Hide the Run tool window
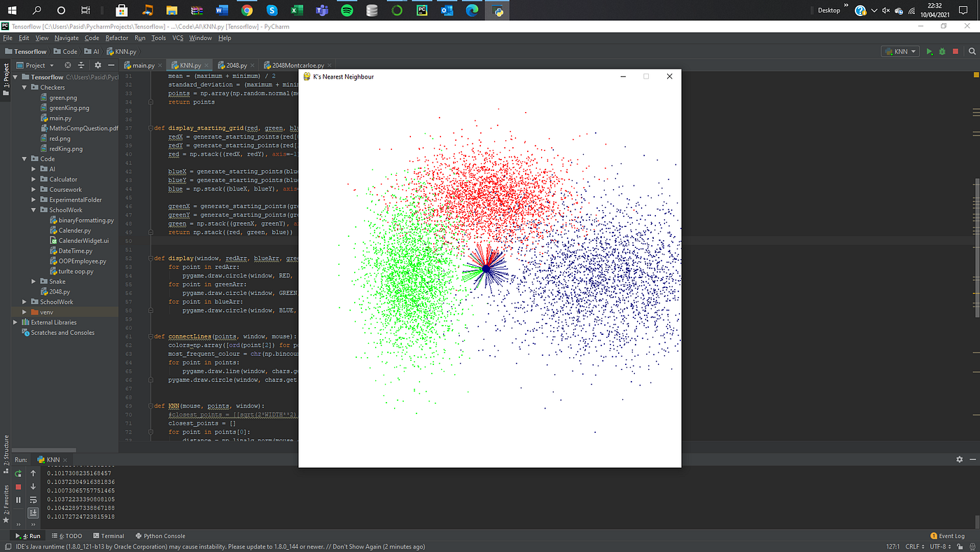The image size is (980, 552). tap(972, 460)
